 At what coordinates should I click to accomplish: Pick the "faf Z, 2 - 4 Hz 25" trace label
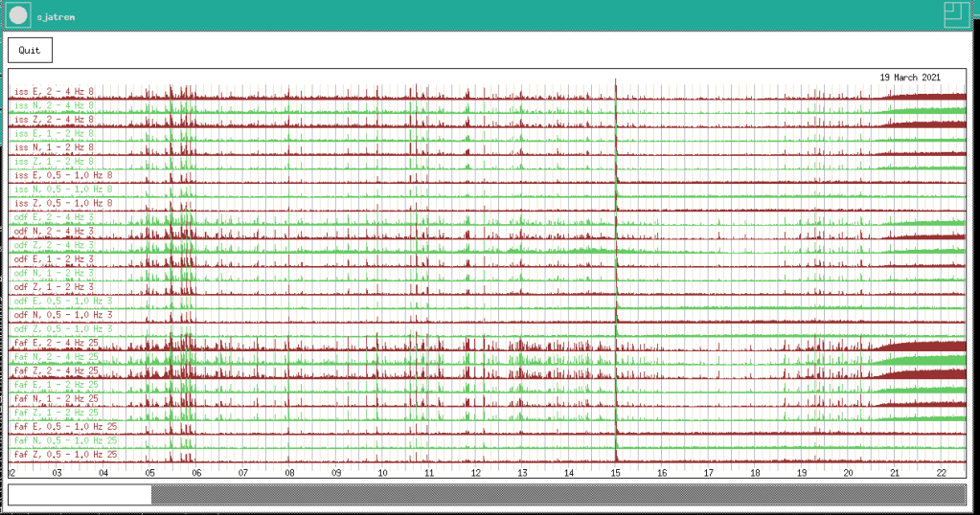tap(57, 370)
